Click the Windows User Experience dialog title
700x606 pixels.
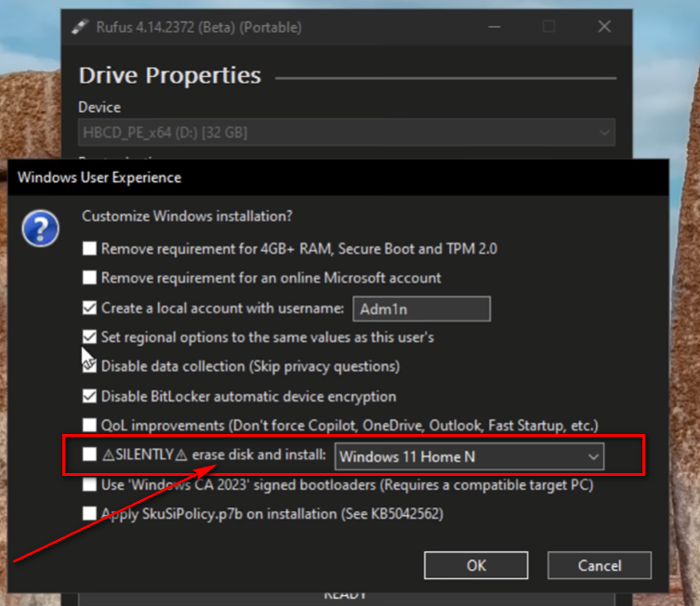click(99, 178)
